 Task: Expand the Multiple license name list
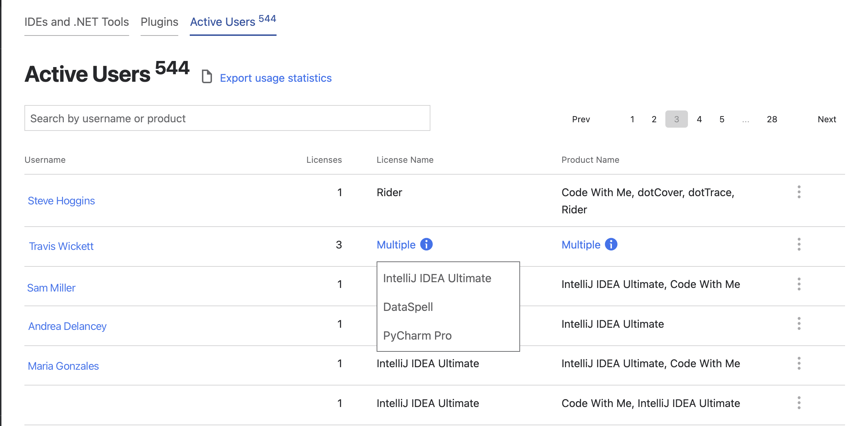click(396, 245)
